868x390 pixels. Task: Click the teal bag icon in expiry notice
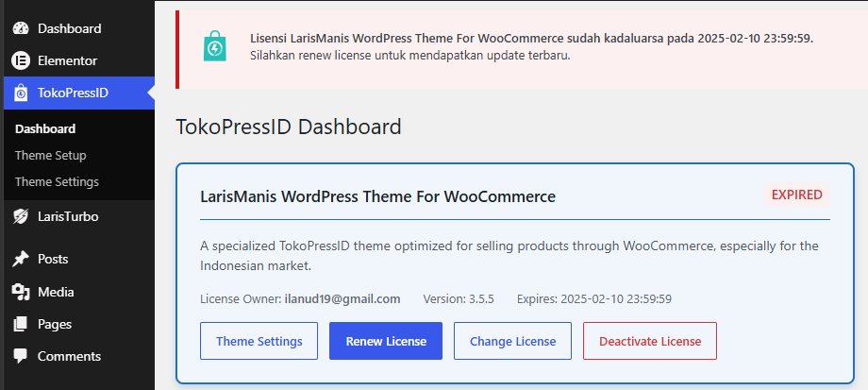tap(215, 46)
